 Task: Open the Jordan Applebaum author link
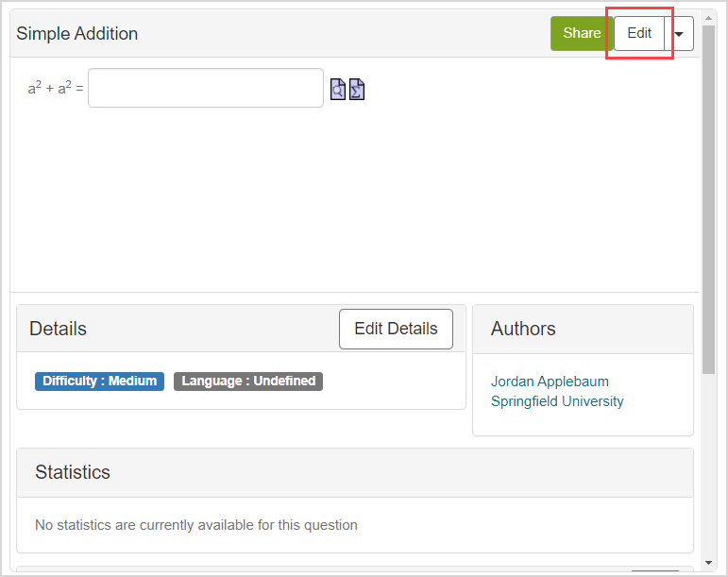click(550, 382)
